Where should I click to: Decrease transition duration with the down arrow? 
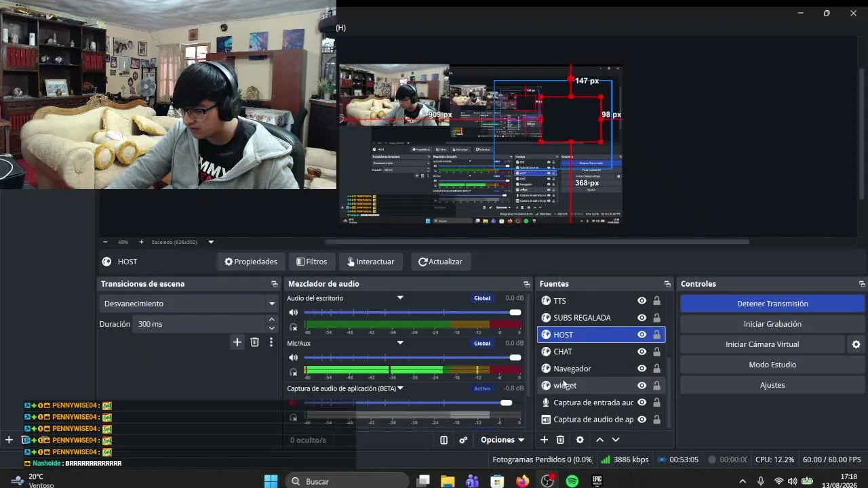[x=272, y=328]
